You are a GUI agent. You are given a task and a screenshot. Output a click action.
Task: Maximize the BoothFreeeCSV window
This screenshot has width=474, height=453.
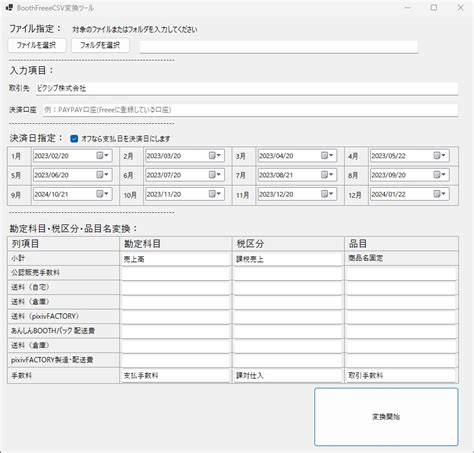coord(434,8)
